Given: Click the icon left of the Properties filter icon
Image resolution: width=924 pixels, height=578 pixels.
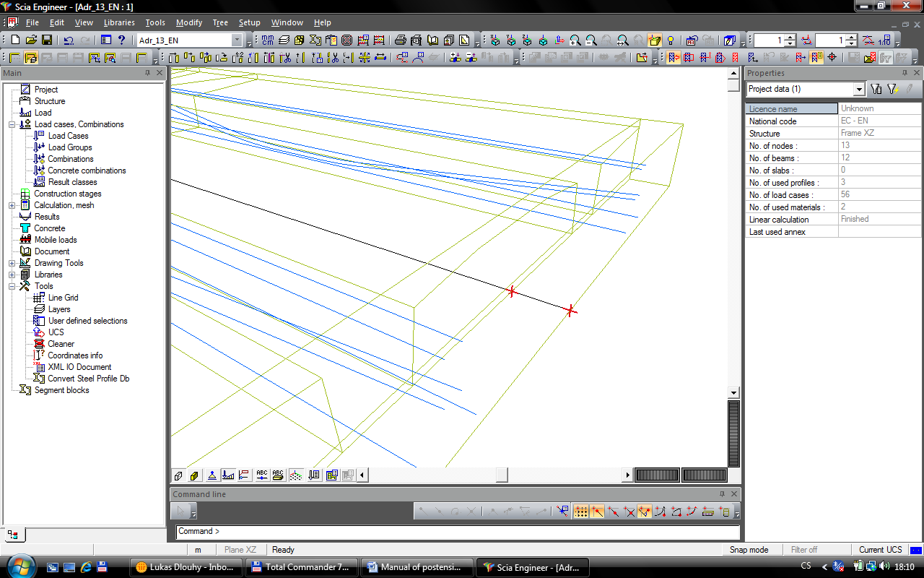Looking at the screenshot, I should pos(876,89).
